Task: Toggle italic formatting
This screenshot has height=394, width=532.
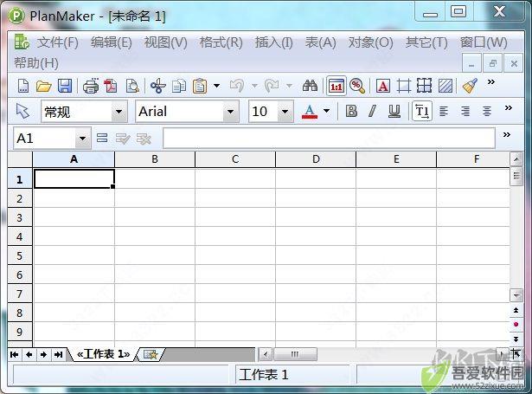Action: click(372, 111)
